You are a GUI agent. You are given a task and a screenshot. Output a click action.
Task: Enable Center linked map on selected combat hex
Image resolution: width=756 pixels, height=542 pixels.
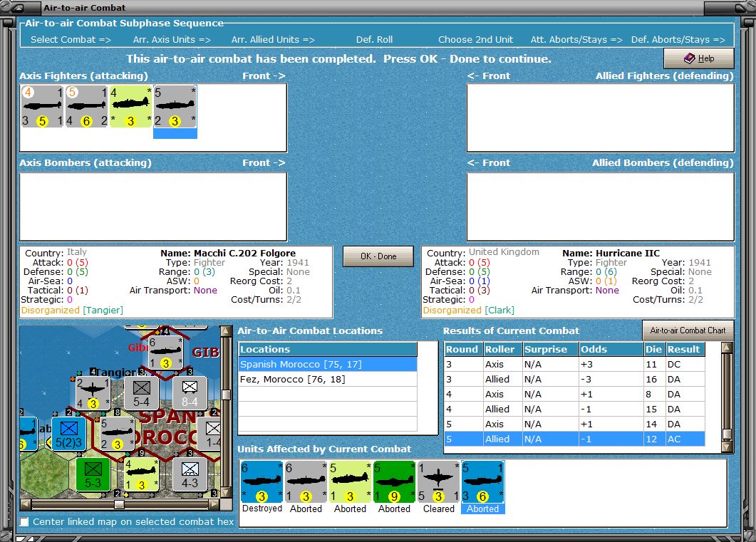24,522
